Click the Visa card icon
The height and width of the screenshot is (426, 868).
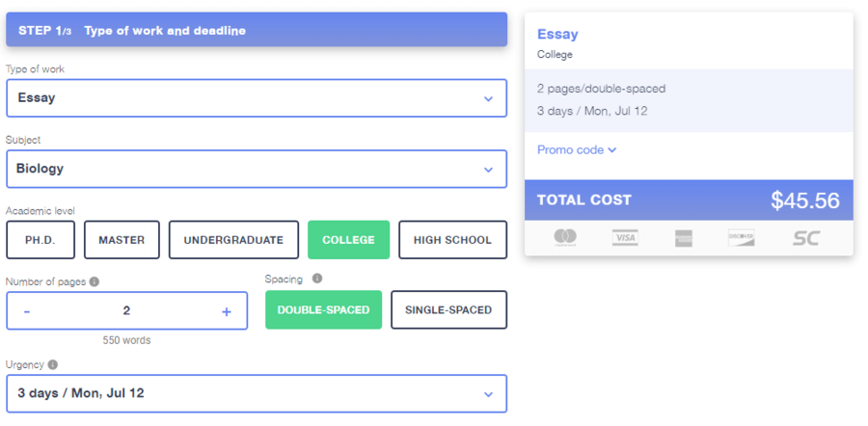[625, 238]
